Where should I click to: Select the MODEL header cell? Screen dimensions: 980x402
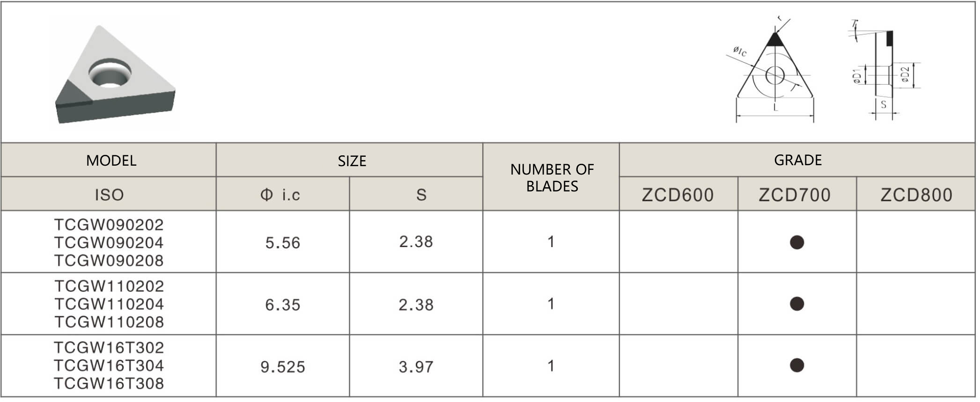coord(111,161)
